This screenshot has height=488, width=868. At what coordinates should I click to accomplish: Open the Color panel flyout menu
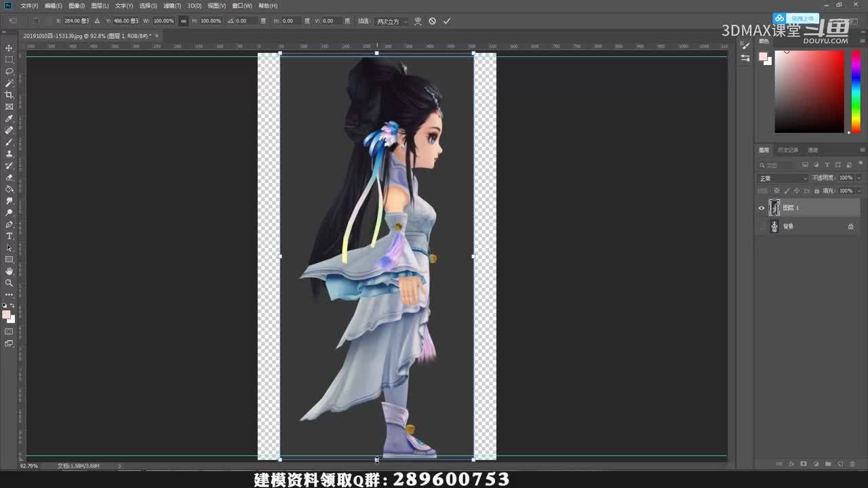coord(862,41)
